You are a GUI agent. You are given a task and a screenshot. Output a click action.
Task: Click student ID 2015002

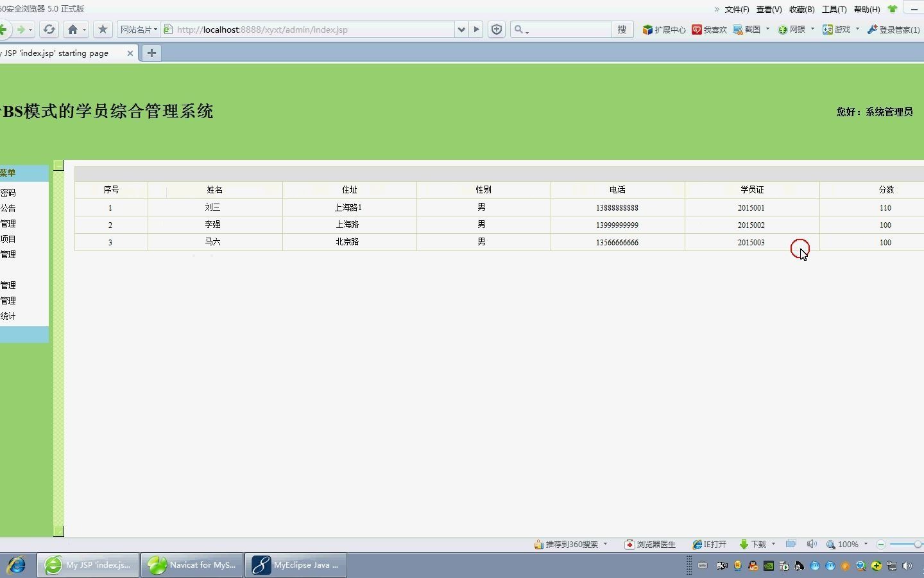[751, 225]
